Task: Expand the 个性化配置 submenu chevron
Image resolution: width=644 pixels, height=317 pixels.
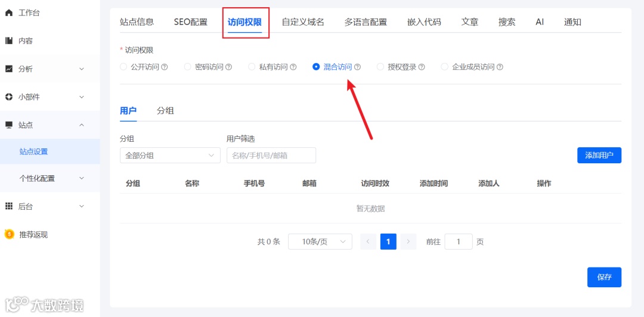Action: point(81,178)
